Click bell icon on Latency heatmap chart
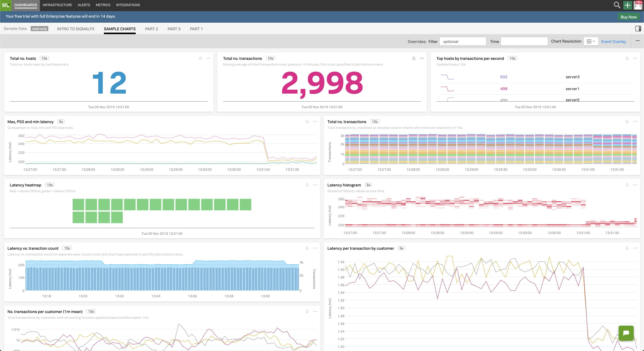644x351 pixels. coord(307,185)
